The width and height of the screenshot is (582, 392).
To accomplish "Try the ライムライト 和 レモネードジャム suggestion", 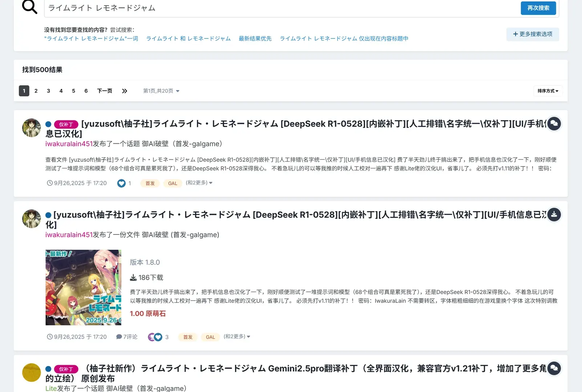I will [188, 38].
